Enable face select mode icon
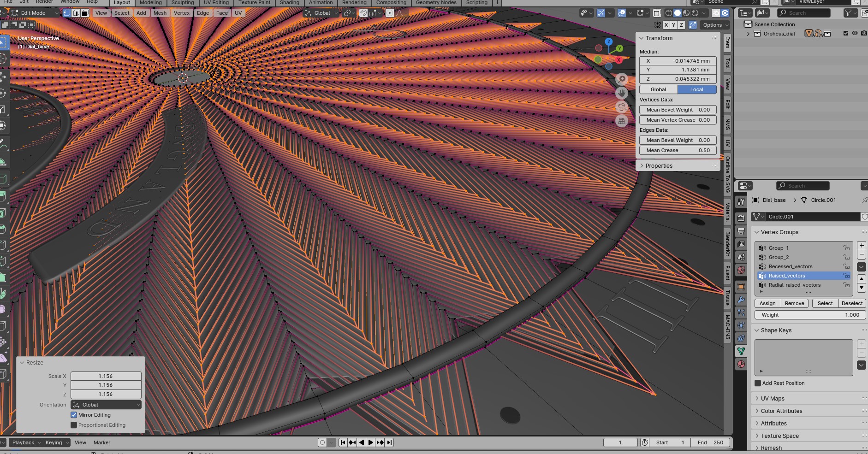The height and width of the screenshot is (454, 868). pyautogui.click(x=85, y=13)
